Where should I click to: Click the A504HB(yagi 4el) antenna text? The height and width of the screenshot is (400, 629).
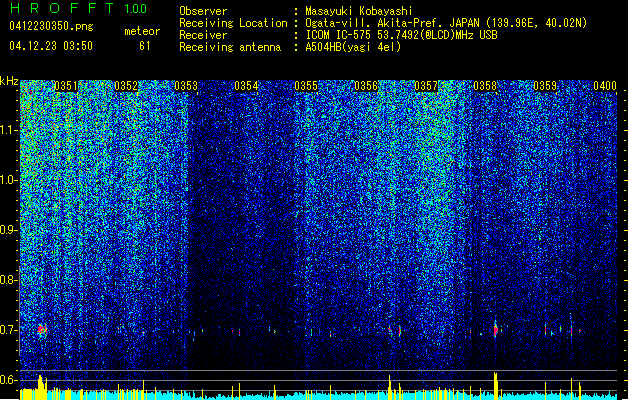353,47
